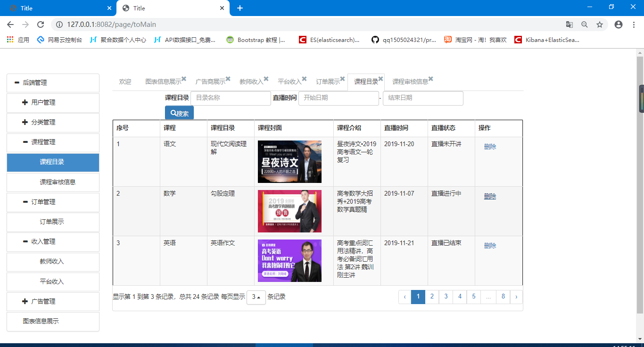Collapse the 订单管理 sidebar section
This screenshot has width=644, height=347.
(x=25, y=202)
